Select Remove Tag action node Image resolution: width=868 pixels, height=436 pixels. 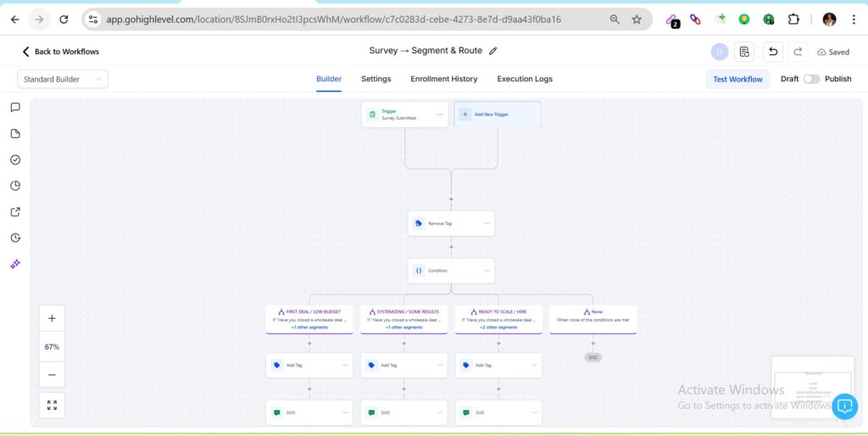[451, 223]
